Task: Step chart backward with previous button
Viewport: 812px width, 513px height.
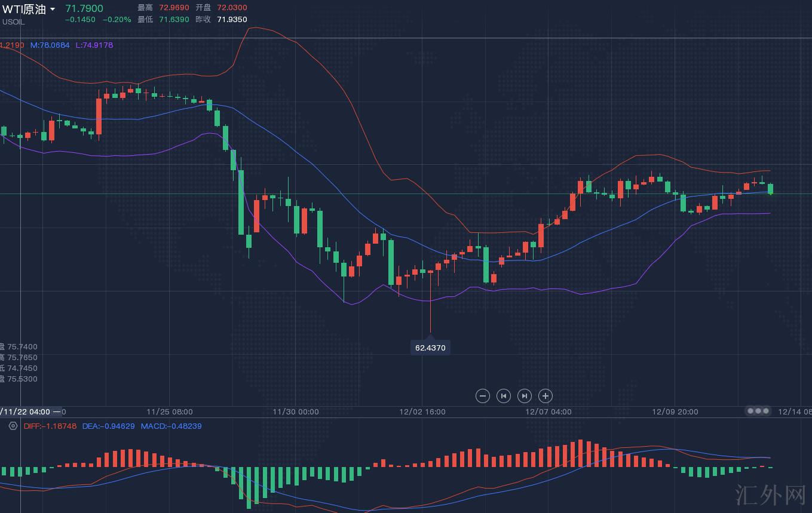Action: coord(504,395)
